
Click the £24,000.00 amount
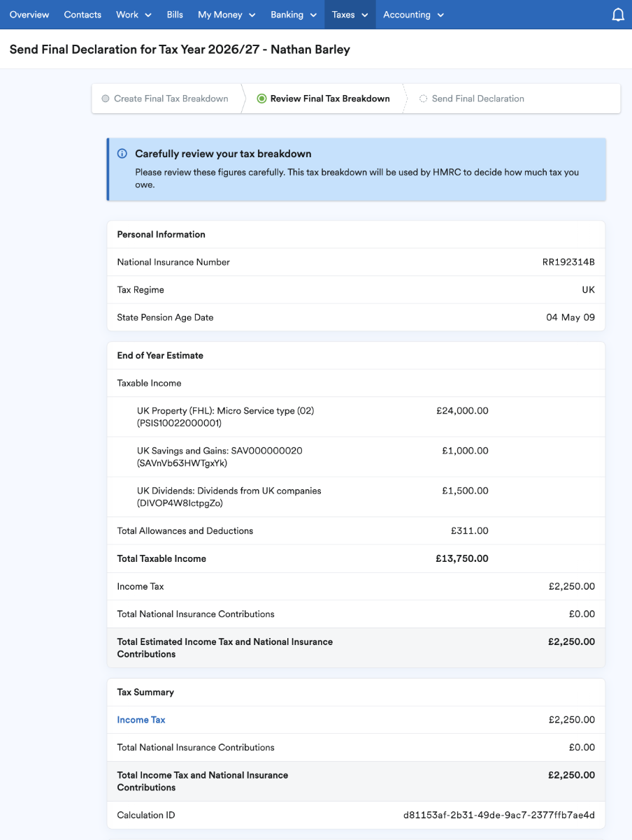coord(462,411)
